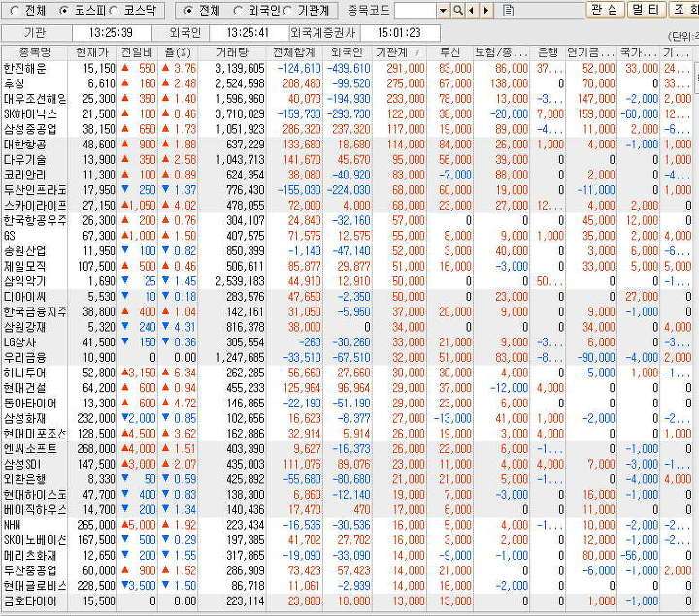
Task: Select the 디아이씨 stock row
Action: [348, 297]
